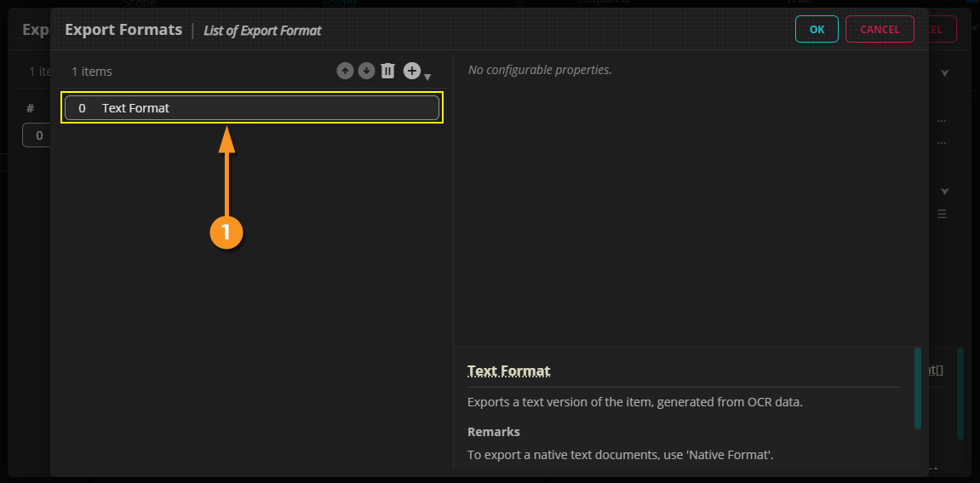Select the Text Format list item
The height and width of the screenshot is (483, 980).
pos(252,108)
